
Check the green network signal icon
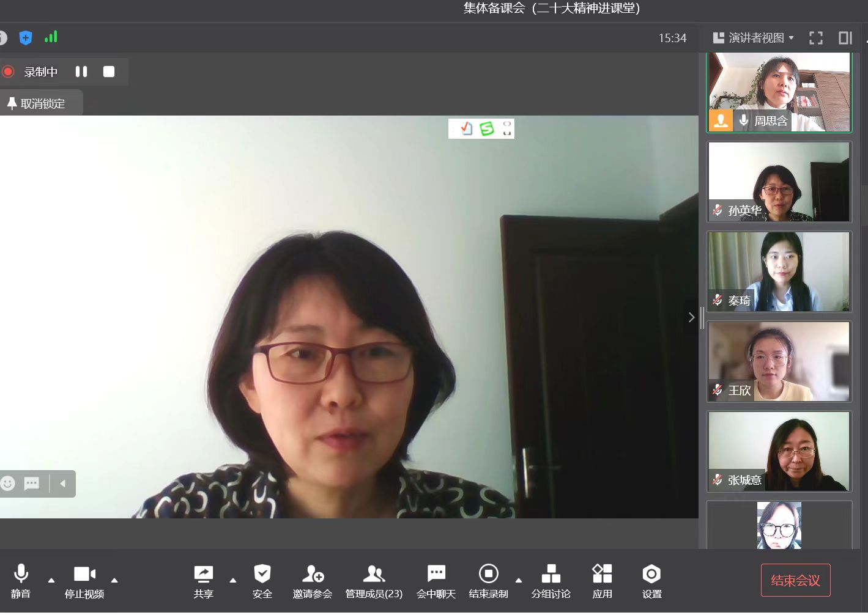click(x=51, y=37)
